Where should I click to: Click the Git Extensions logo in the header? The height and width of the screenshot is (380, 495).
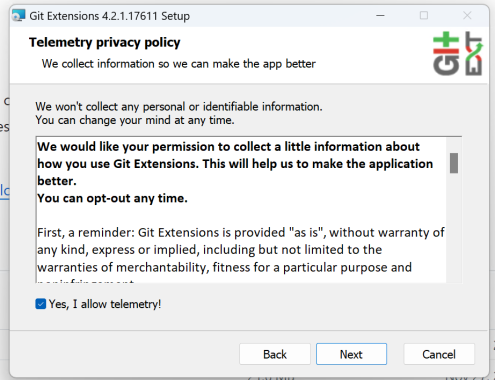click(458, 53)
